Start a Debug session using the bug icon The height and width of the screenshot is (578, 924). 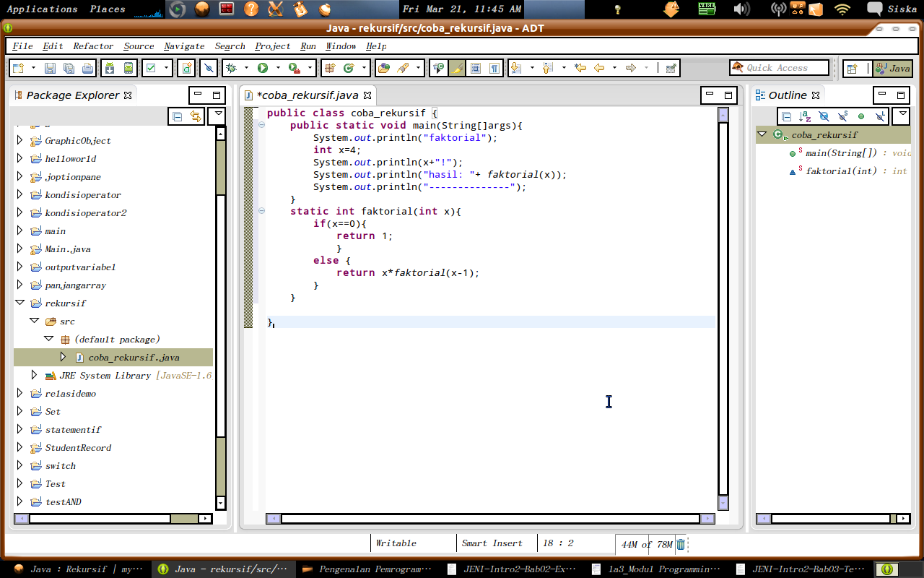coord(231,68)
